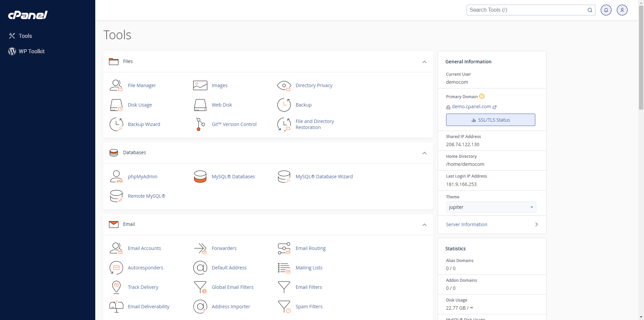
Task: Click the shared IP 208.74.122.130 text
Action: pyautogui.click(x=463, y=144)
